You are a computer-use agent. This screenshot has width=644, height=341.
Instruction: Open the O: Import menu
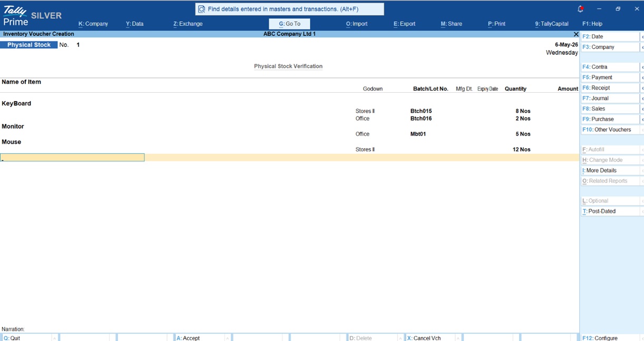(357, 24)
